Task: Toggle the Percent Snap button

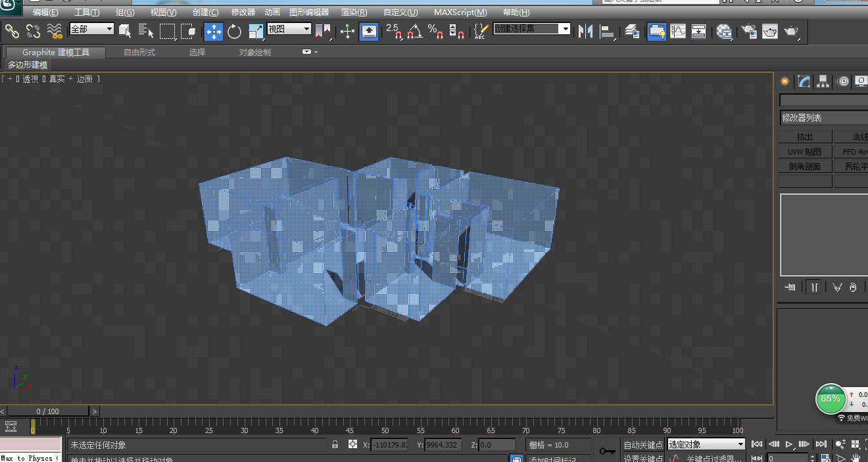Action: pos(436,30)
